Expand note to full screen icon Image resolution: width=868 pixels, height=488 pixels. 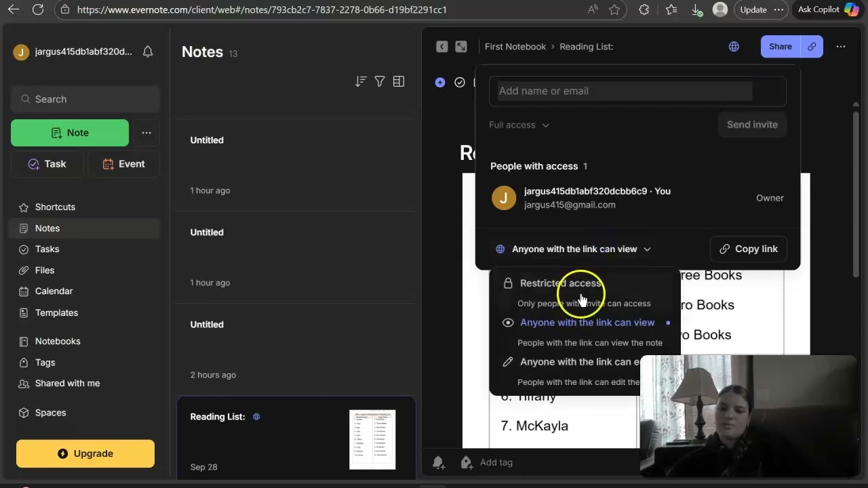pos(461,46)
